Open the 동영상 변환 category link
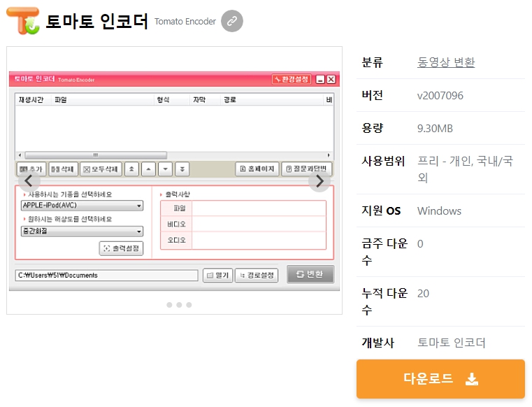The height and width of the screenshot is (407, 532). 446,62
